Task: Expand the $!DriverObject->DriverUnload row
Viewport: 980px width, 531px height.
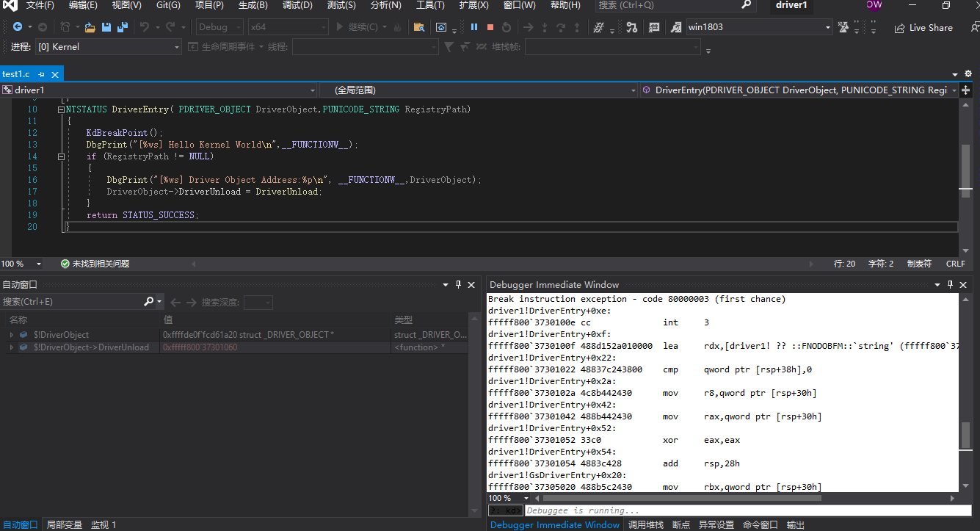Action: (11, 347)
